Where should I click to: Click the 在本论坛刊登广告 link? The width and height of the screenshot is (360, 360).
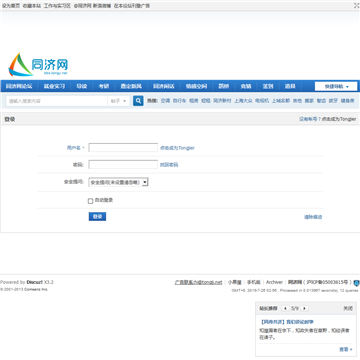pyautogui.click(x=132, y=6)
